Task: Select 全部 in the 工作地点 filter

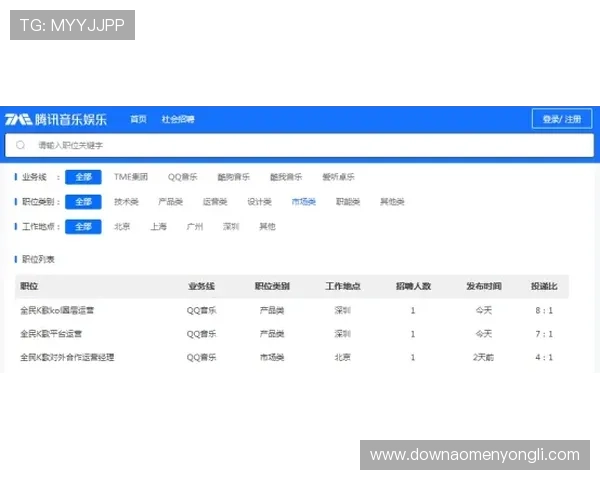Action: click(83, 227)
